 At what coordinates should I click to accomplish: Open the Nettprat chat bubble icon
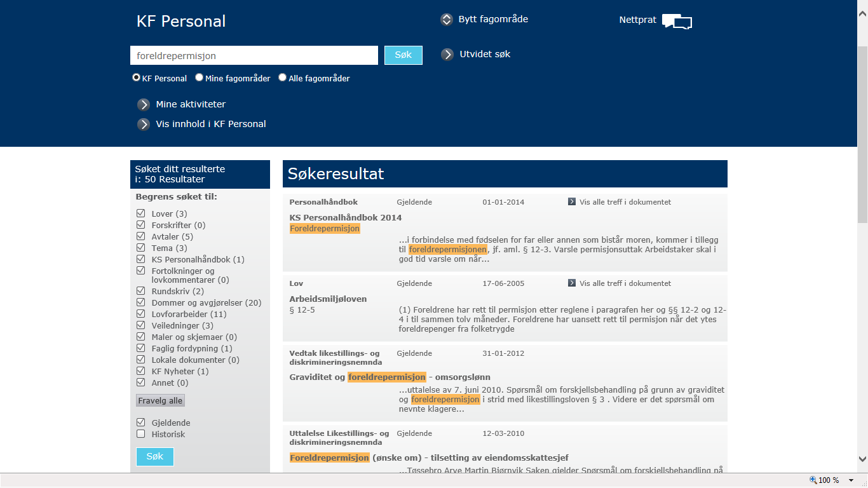click(x=677, y=21)
